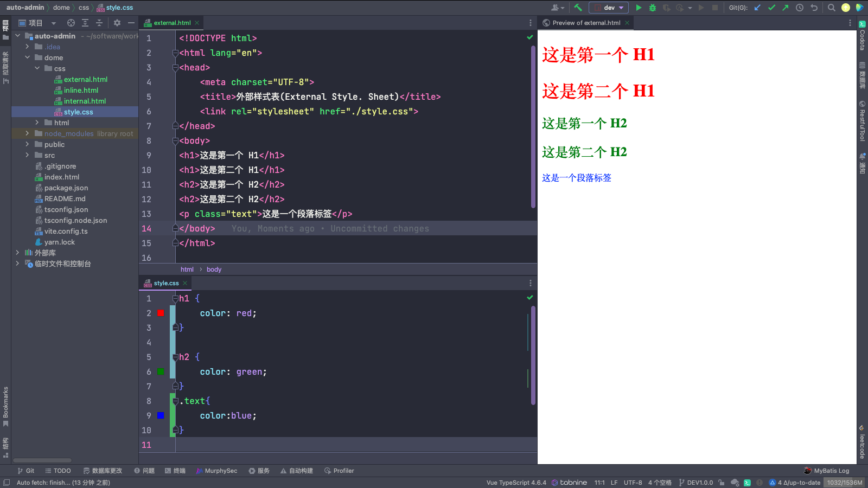Open the Profiler tool window tab

(x=339, y=471)
